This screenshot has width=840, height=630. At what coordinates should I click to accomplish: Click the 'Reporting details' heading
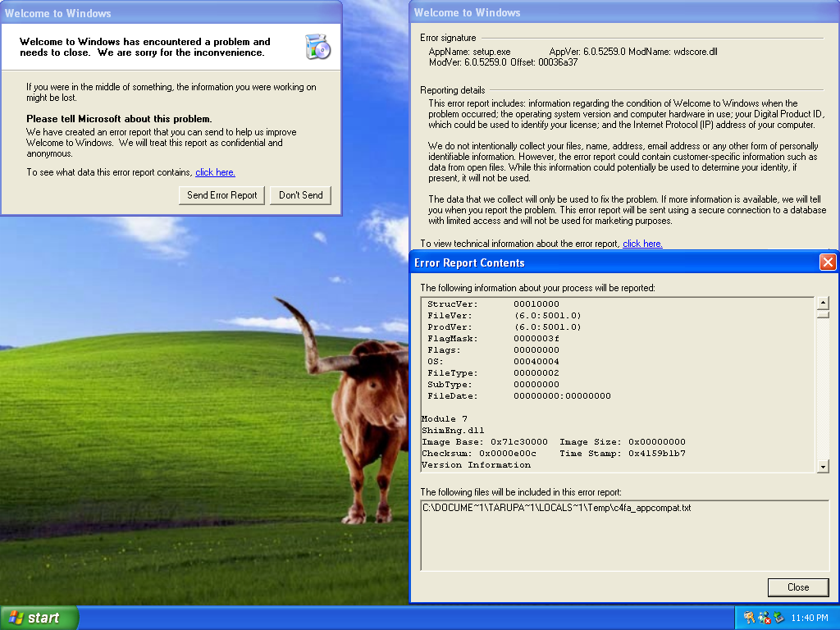tap(453, 90)
